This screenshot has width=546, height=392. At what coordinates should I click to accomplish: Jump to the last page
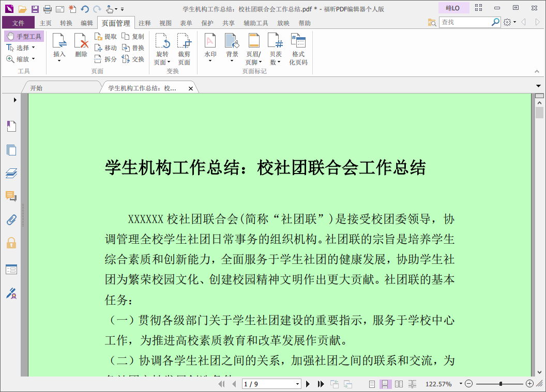321,384
